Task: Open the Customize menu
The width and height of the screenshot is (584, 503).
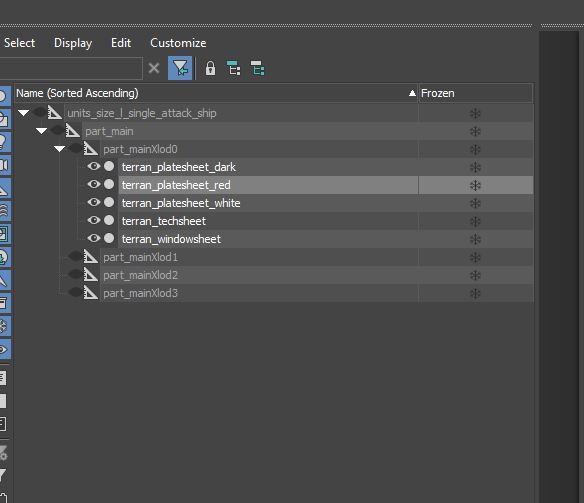Action: tap(178, 43)
